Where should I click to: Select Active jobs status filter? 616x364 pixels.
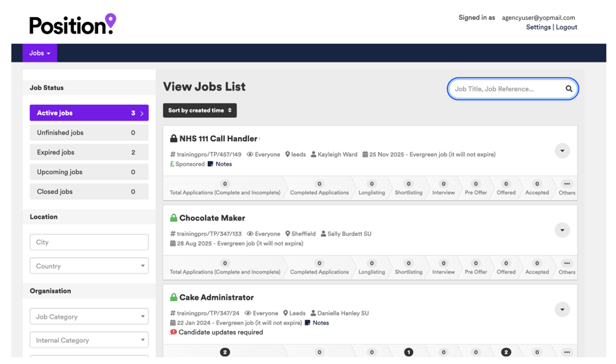point(89,113)
